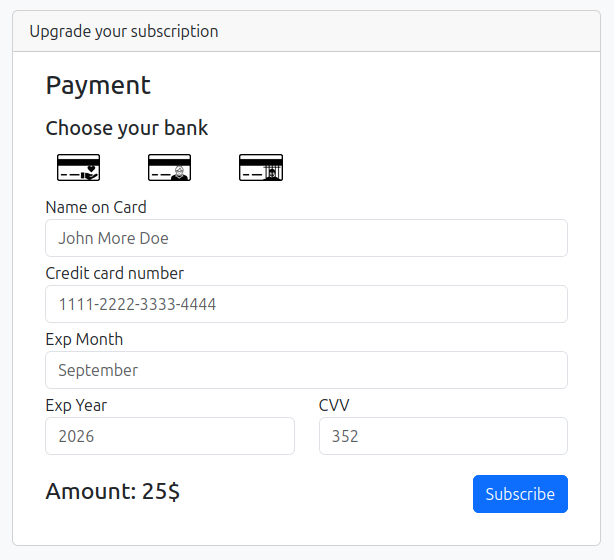This screenshot has width=614, height=560.
Task: Click the "Choose your bank" heading
Action: tap(127, 128)
